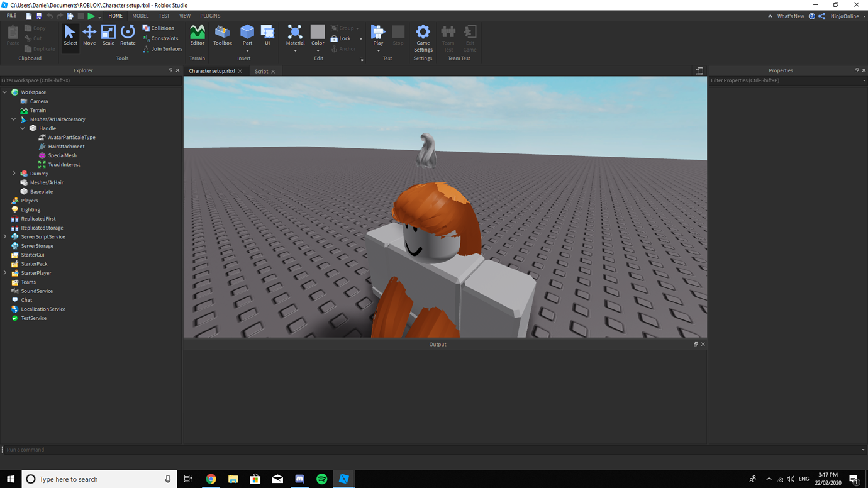Open the Script tab

coord(261,71)
